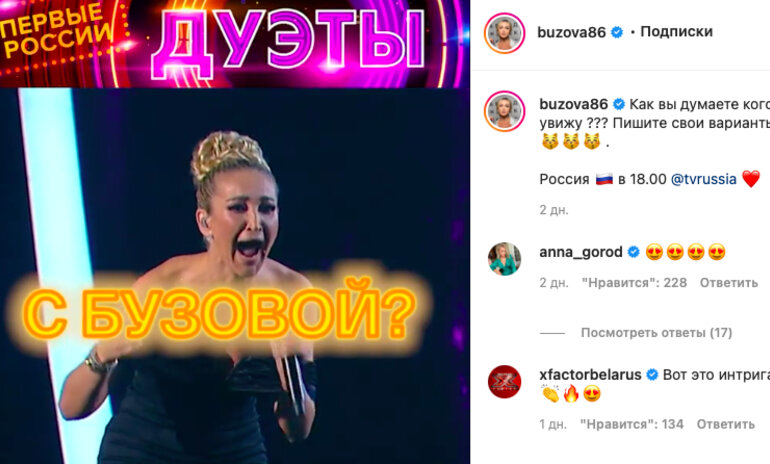Open the @tvrussia mention link
Image resolution: width=770 pixels, height=464 pixels.
click(703, 179)
